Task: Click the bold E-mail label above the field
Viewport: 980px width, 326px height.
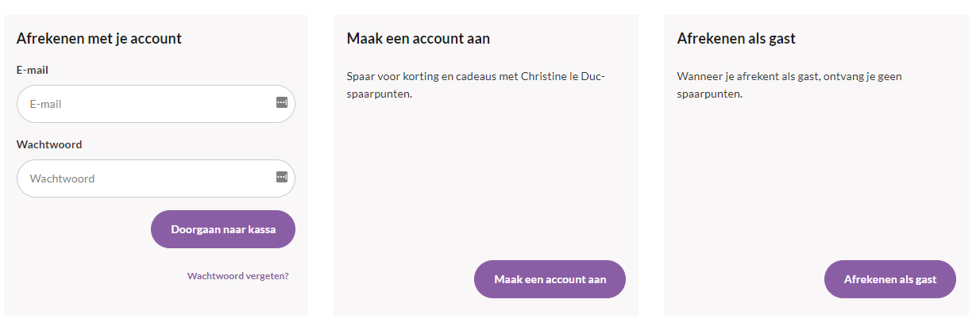Action: 33,70
